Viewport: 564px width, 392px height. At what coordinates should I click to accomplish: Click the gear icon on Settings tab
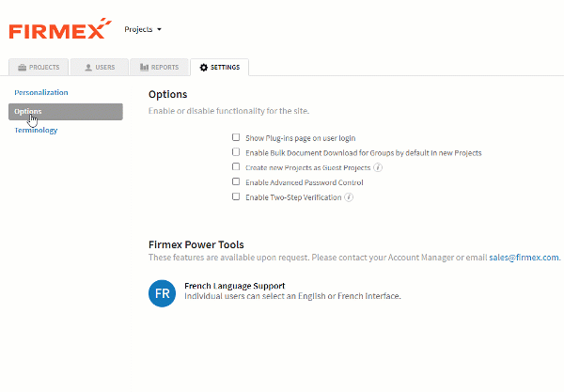click(204, 68)
